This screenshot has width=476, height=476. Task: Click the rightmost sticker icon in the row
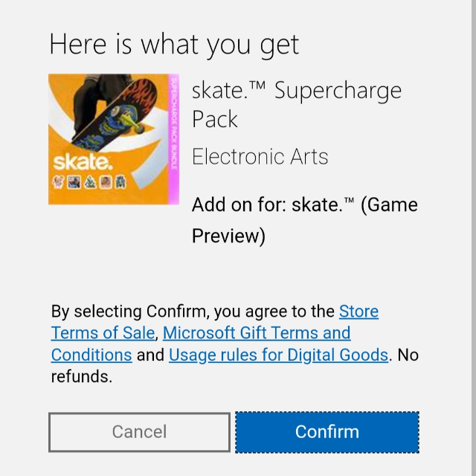[121, 181]
